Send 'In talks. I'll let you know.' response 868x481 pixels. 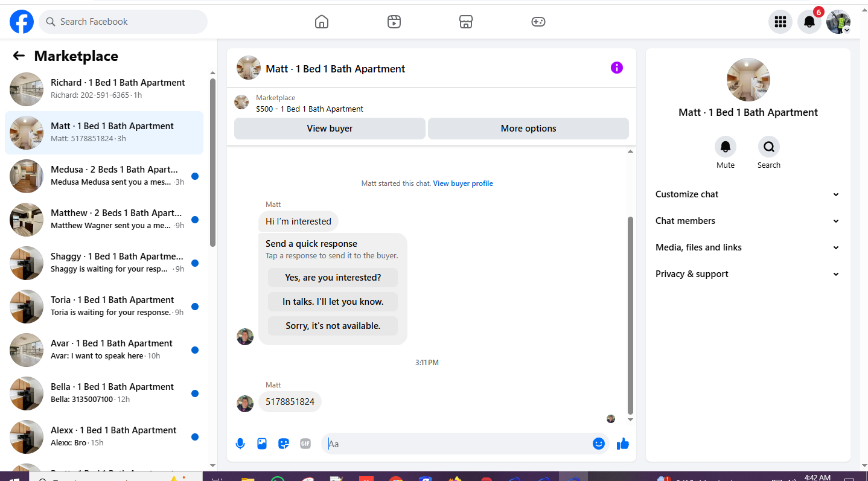[333, 302]
